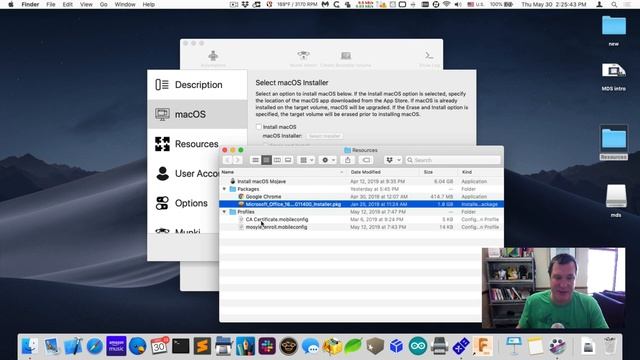Open the Resources section in sidebar

click(x=187, y=144)
